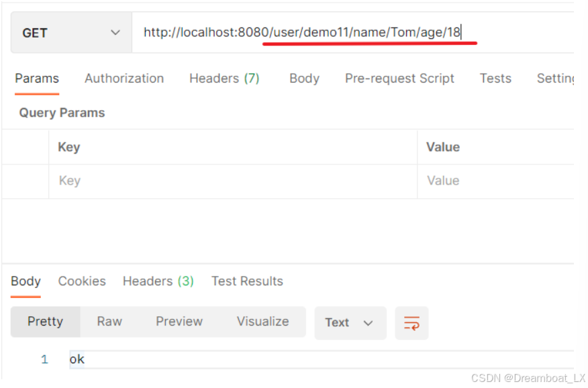Select the response Body tab

coord(26,281)
